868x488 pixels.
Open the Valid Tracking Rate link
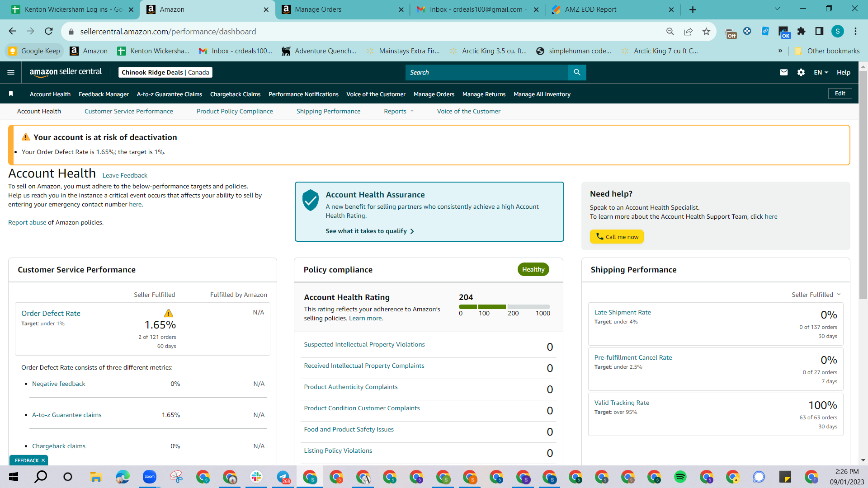622,403
